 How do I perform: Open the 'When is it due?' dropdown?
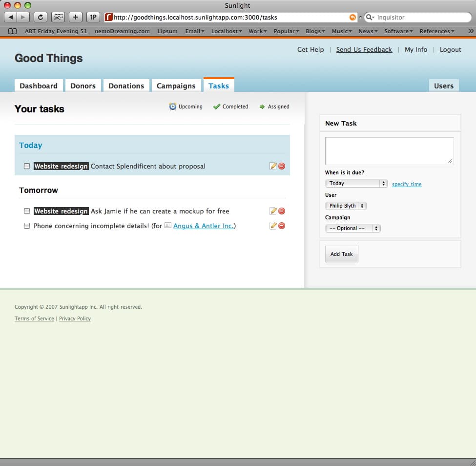(356, 184)
